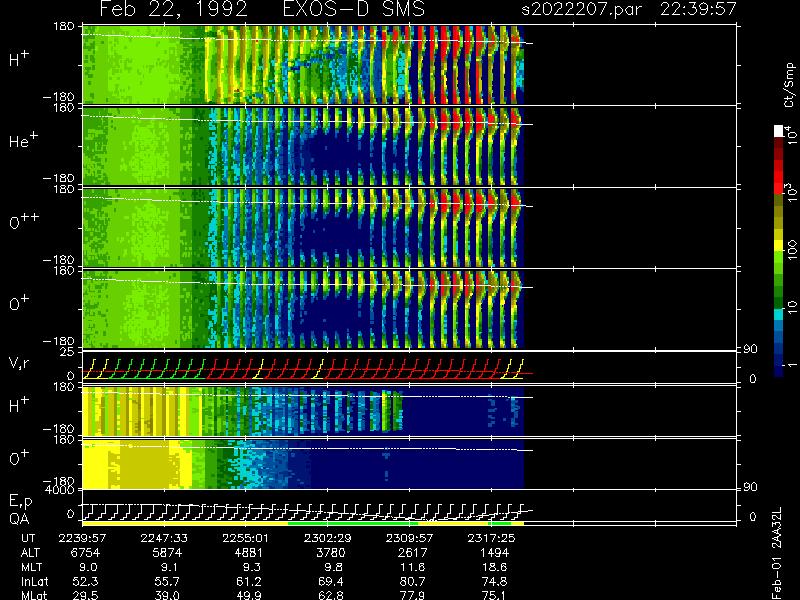Click the "MLat" row label
Image resolution: width=800 pixels, height=600 pixels.
click(x=34, y=595)
